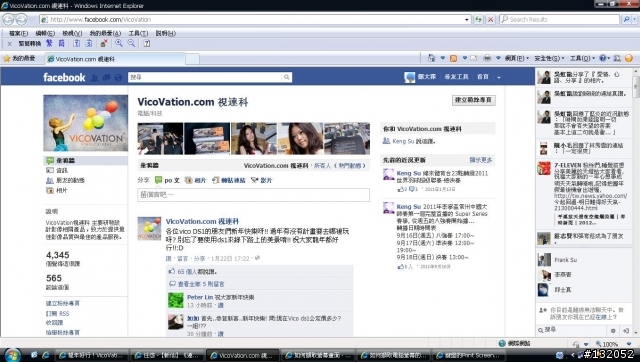640x362 pixels.
Task: Convert to Simplified Chinese with 简 icon
Action: click(62, 43)
